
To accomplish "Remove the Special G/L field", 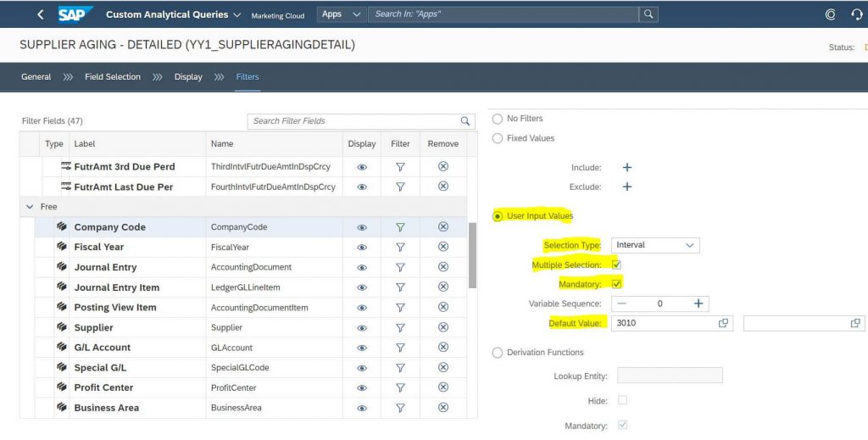I will pyautogui.click(x=442, y=367).
